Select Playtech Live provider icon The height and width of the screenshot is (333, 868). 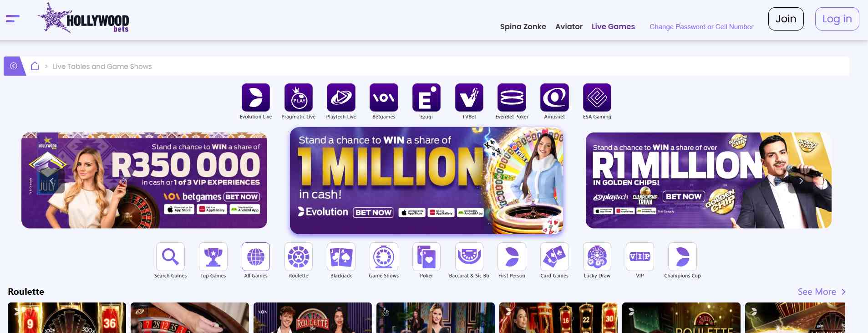tap(341, 97)
